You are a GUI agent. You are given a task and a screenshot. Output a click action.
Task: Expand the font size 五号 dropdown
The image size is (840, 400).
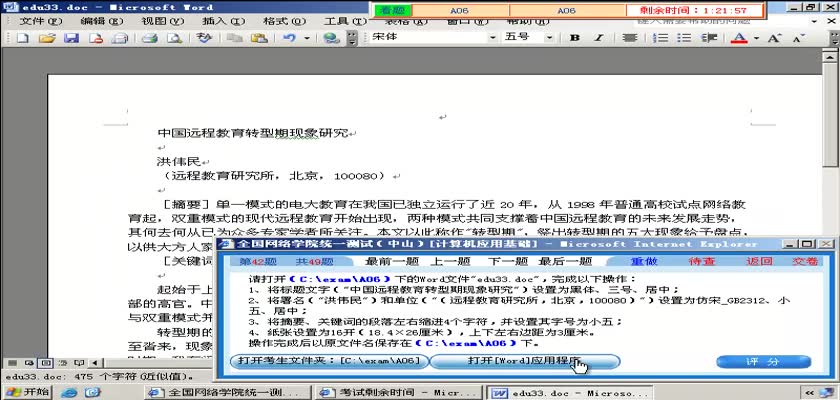pos(549,37)
